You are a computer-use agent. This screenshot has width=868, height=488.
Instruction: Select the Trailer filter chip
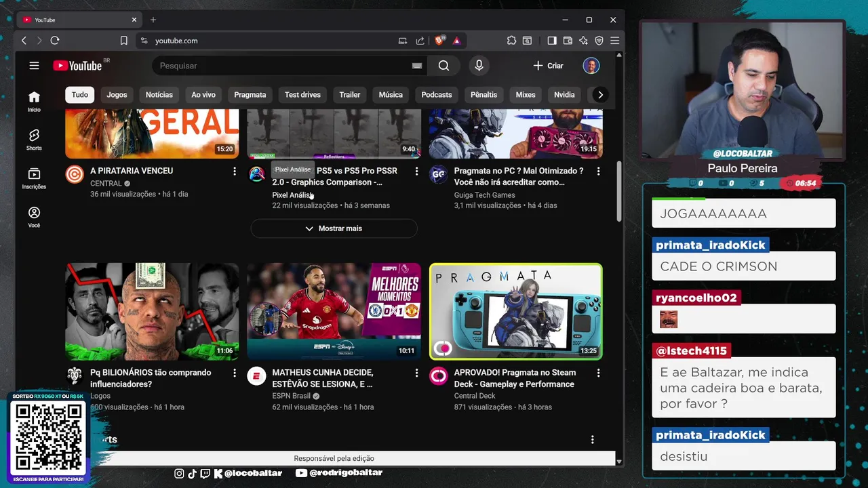point(350,95)
